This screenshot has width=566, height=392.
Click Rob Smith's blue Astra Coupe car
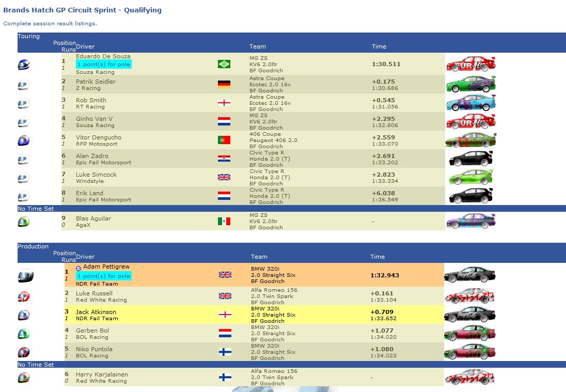(471, 103)
